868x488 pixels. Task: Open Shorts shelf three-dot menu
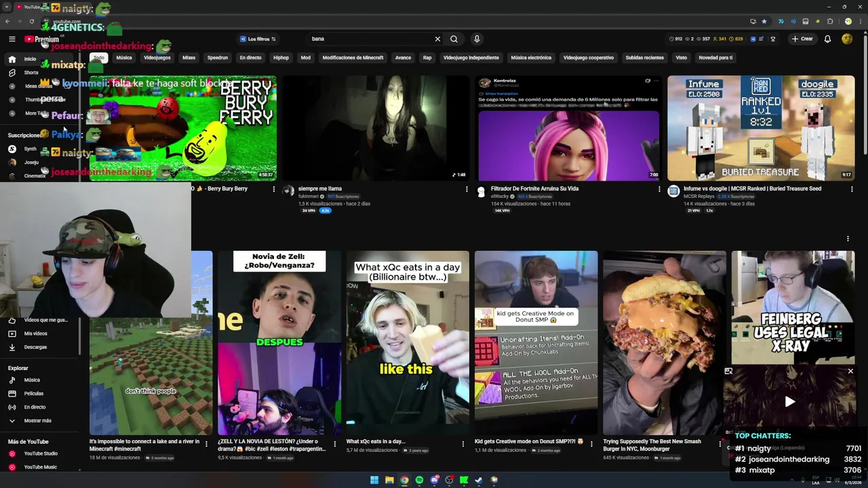coord(848,239)
